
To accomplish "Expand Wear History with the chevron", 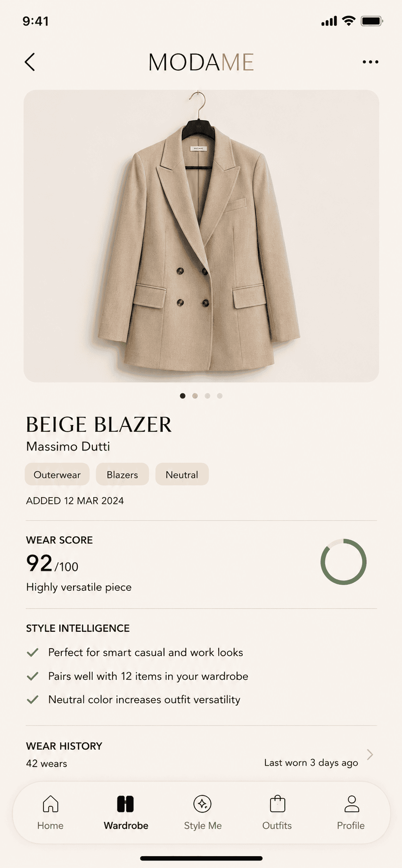I will coord(370,755).
